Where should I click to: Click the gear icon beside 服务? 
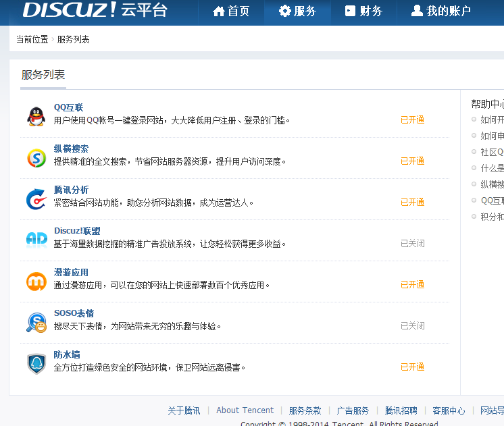tap(285, 11)
